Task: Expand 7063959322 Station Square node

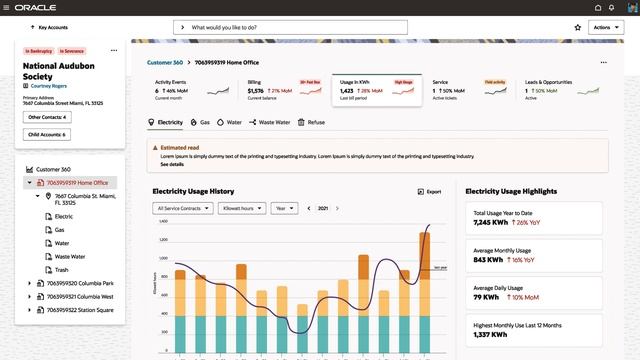Action: 29,310
